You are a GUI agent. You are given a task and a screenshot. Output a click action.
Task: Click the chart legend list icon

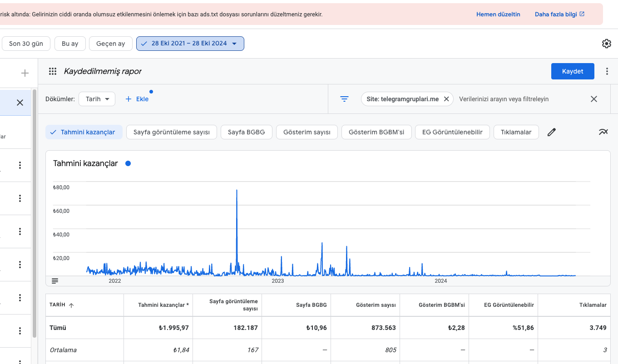55,281
